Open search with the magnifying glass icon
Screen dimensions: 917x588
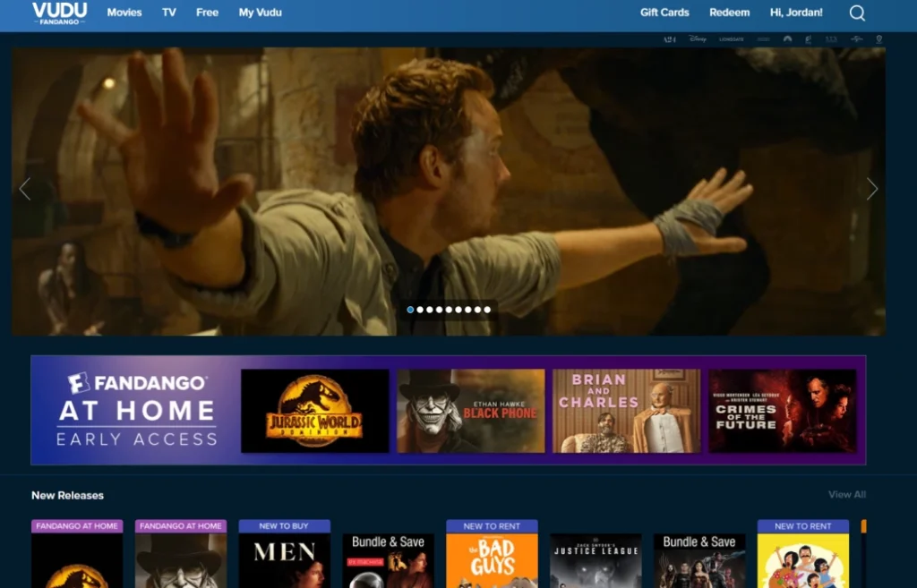click(x=856, y=13)
